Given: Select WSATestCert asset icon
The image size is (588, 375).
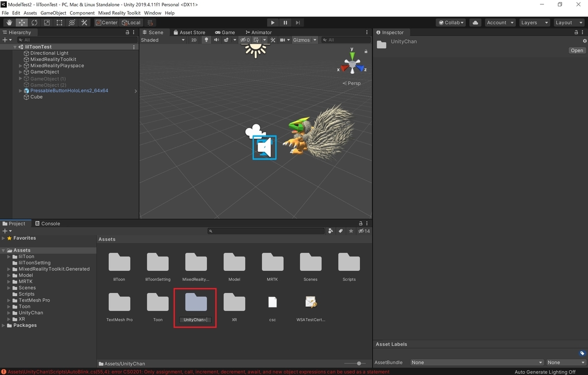Looking at the screenshot, I should click(x=311, y=302).
